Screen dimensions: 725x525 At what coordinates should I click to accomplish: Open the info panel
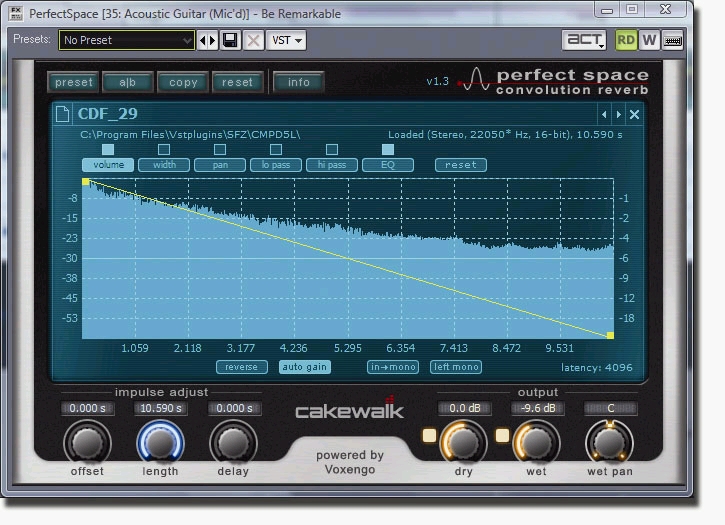click(299, 82)
